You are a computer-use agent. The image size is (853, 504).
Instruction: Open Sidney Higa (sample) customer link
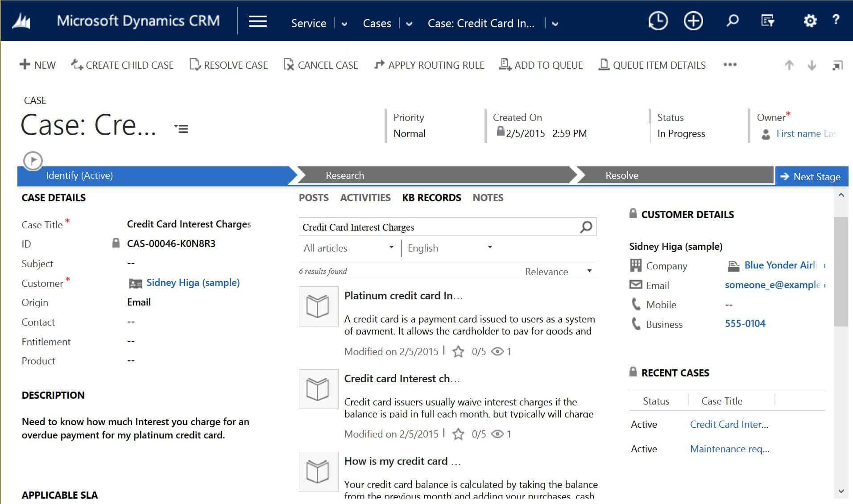point(193,283)
